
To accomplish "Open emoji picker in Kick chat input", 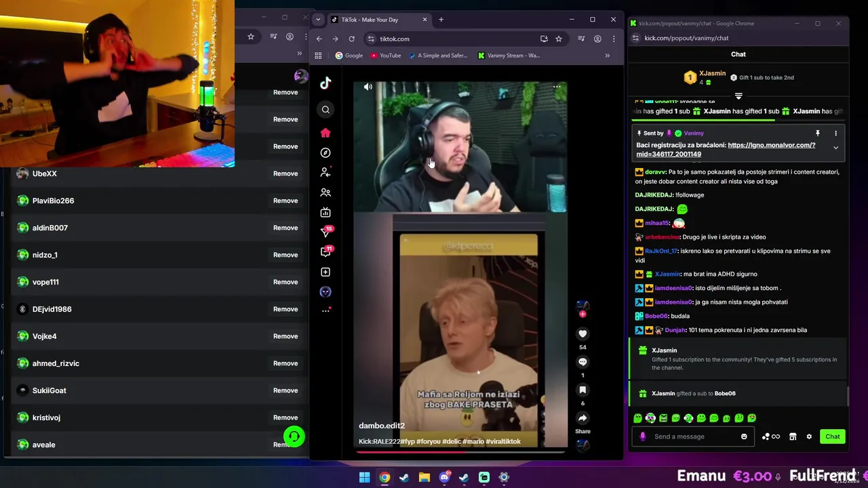I will (744, 436).
